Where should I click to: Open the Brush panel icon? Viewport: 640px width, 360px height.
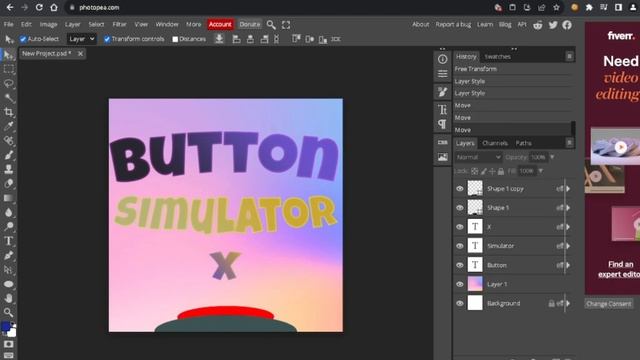pyautogui.click(x=442, y=92)
